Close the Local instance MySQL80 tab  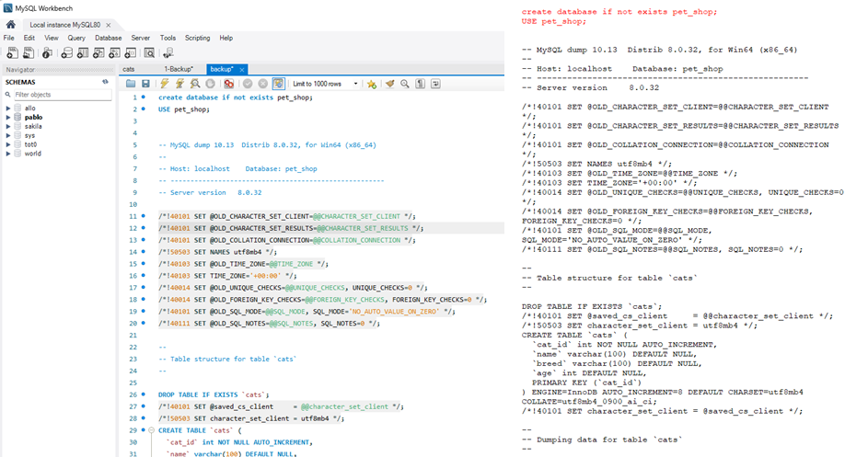[x=109, y=25]
